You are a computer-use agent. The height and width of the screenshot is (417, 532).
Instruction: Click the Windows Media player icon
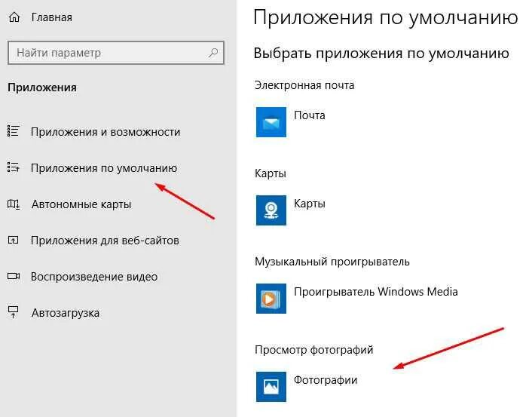(x=271, y=299)
